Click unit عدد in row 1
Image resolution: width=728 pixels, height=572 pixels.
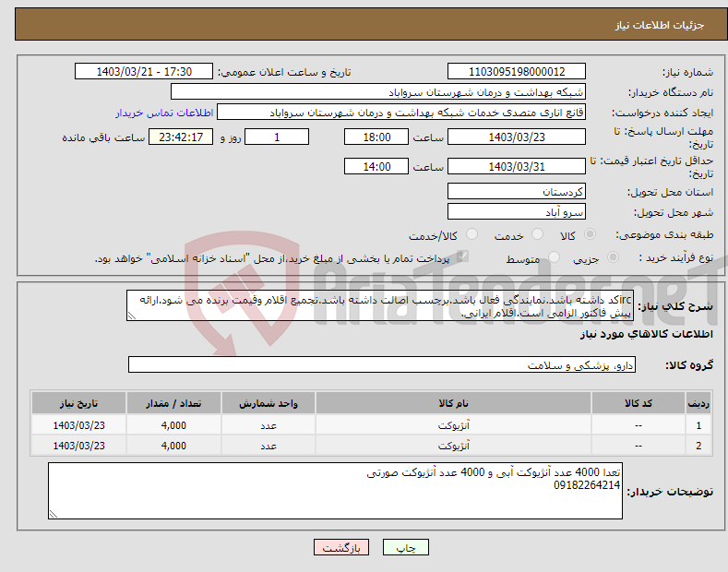tap(269, 425)
